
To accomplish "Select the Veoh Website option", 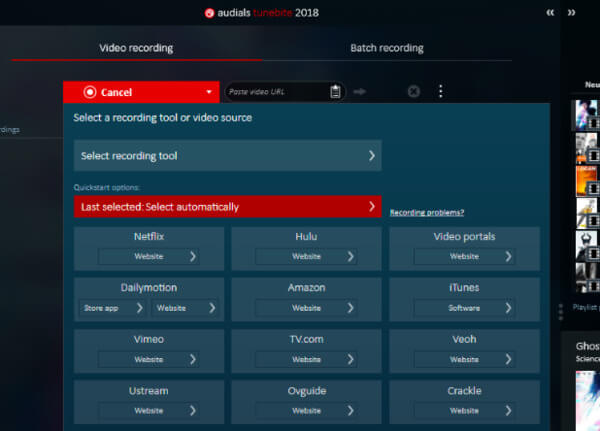I will tap(464, 359).
